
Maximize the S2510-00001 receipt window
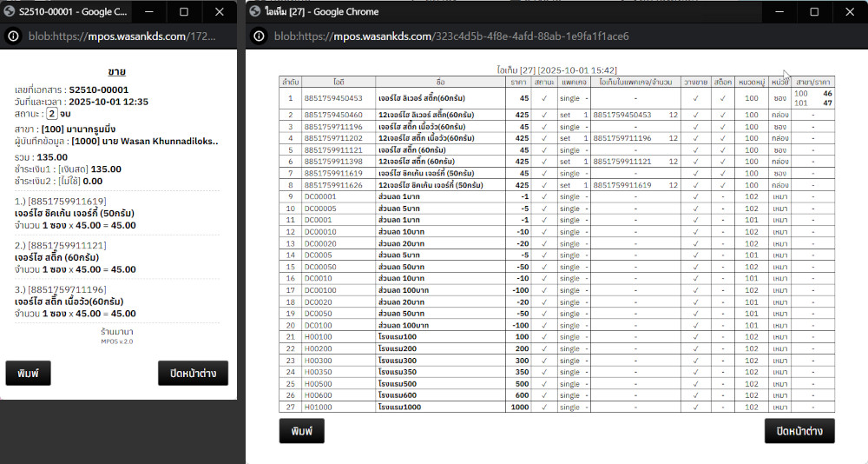pos(184,12)
